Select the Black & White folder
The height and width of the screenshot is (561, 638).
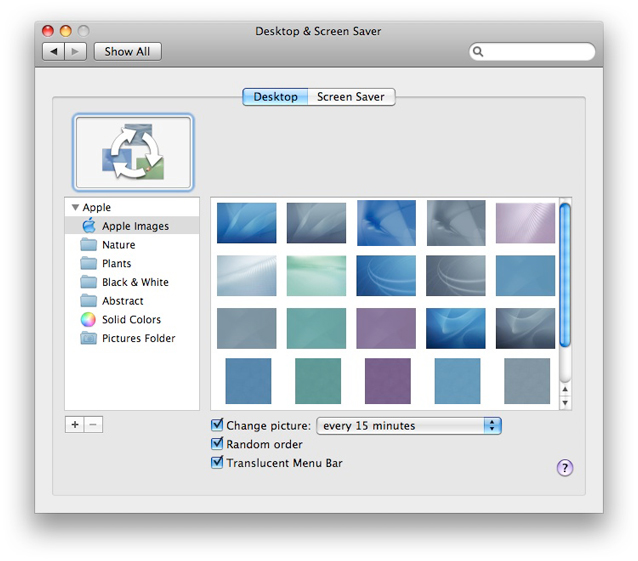point(132,282)
